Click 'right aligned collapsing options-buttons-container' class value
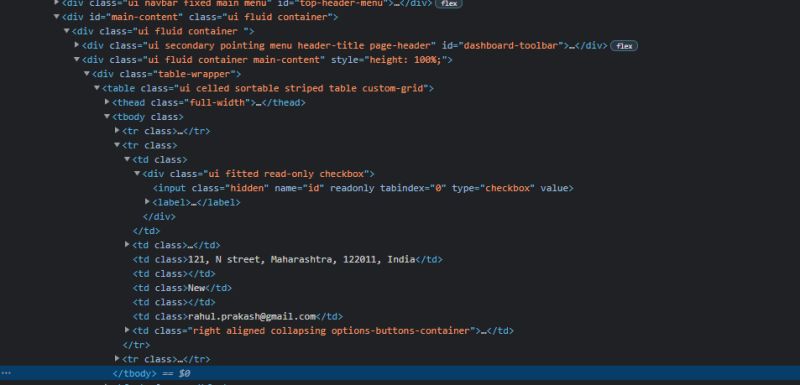The height and width of the screenshot is (385, 800). click(x=332, y=331)
